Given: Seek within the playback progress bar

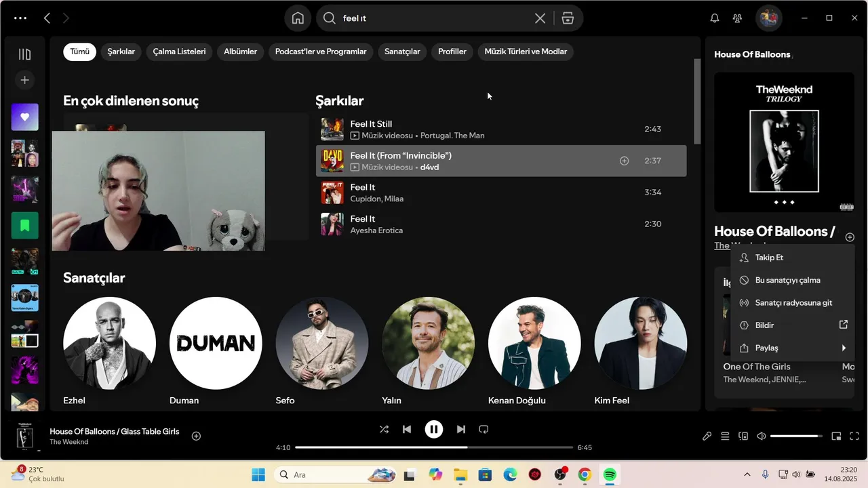Looking at the screenshot, I should coord(434,447).
